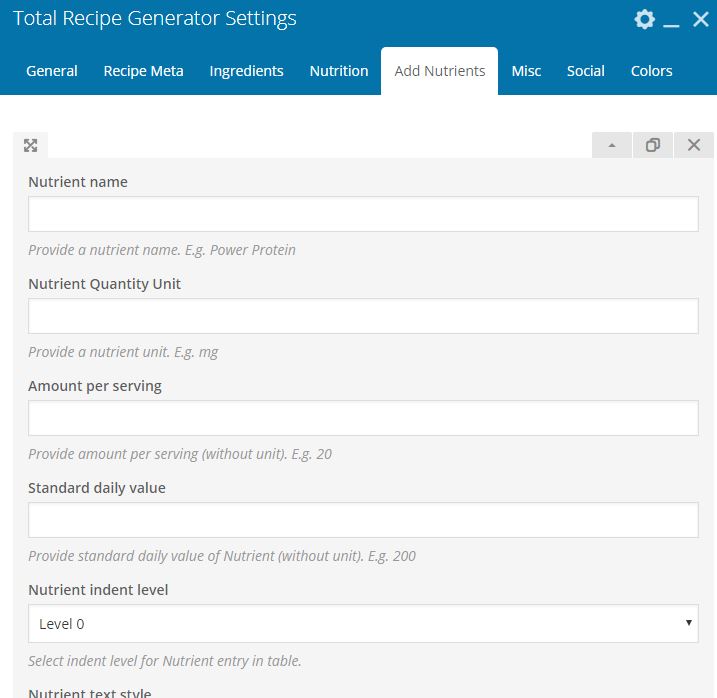Duplicate the nutrient group with clone icon

point(653,145)
